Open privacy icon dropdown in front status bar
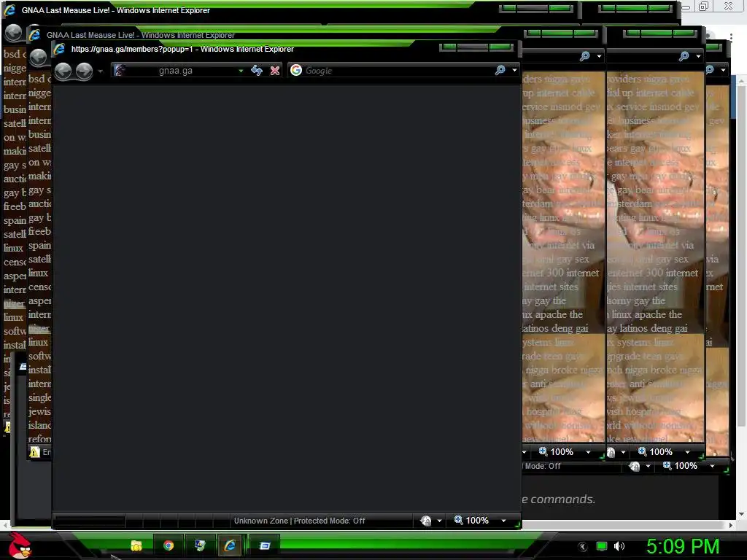Viewport: 747px width, 560px height. [439, 521]
